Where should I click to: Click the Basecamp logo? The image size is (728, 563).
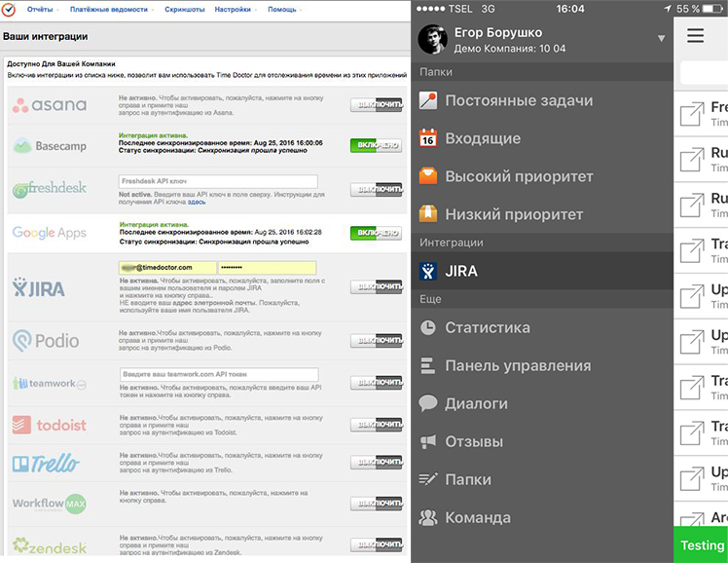[50, 145]
